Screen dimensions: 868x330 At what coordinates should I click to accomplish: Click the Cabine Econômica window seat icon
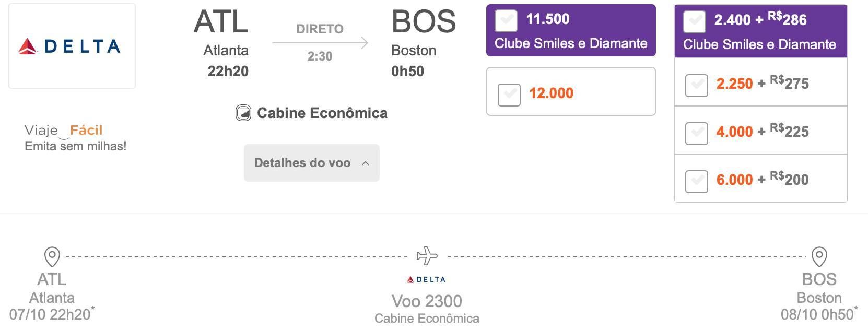coord(243,113)
